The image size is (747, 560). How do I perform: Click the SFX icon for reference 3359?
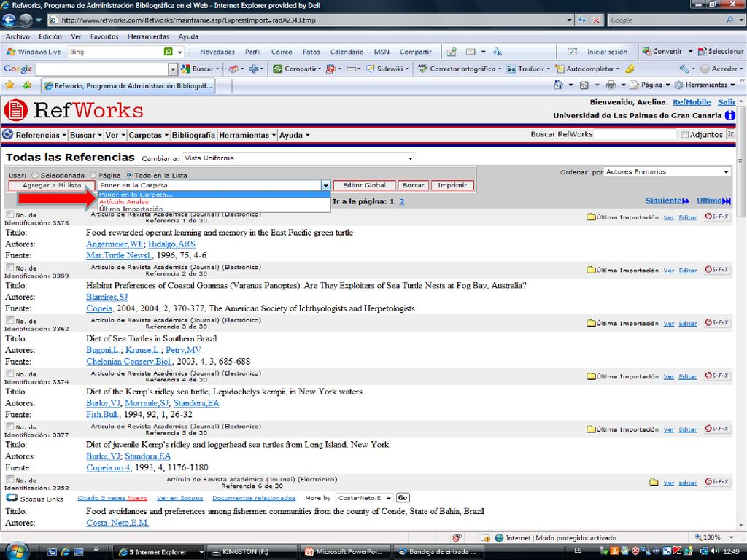coord(716,270)
